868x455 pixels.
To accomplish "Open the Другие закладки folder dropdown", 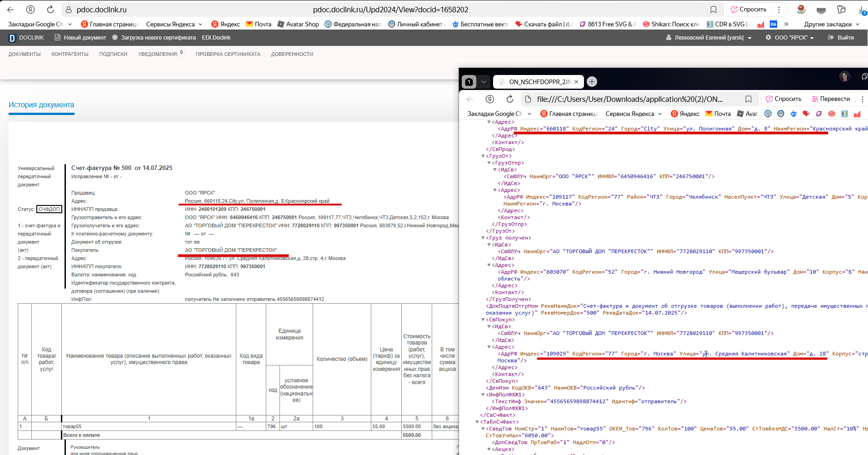I will [832, 24].
